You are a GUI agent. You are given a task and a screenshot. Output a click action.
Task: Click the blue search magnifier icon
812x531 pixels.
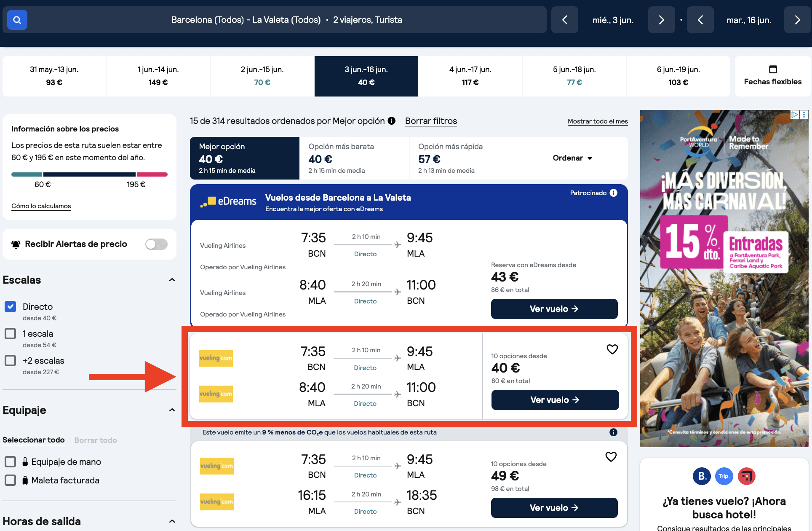pos(17,20)
